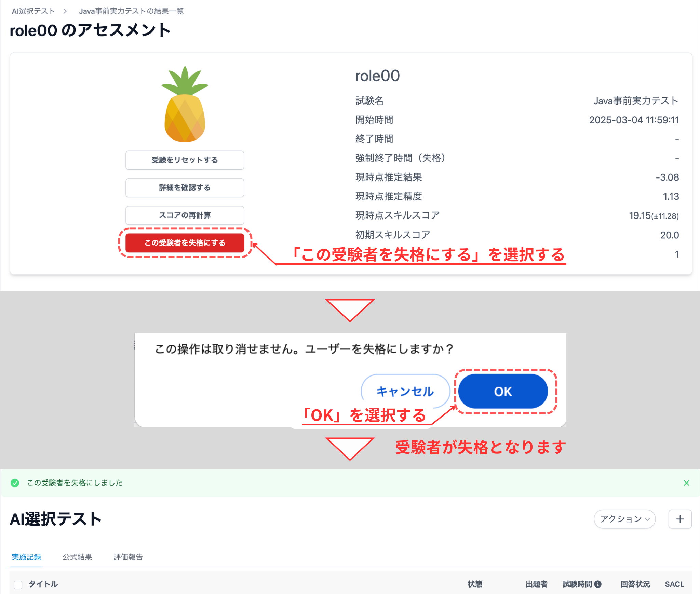Open the AI選択テスト breadcrumb link

pyautogui.click(x=33, y=11)
